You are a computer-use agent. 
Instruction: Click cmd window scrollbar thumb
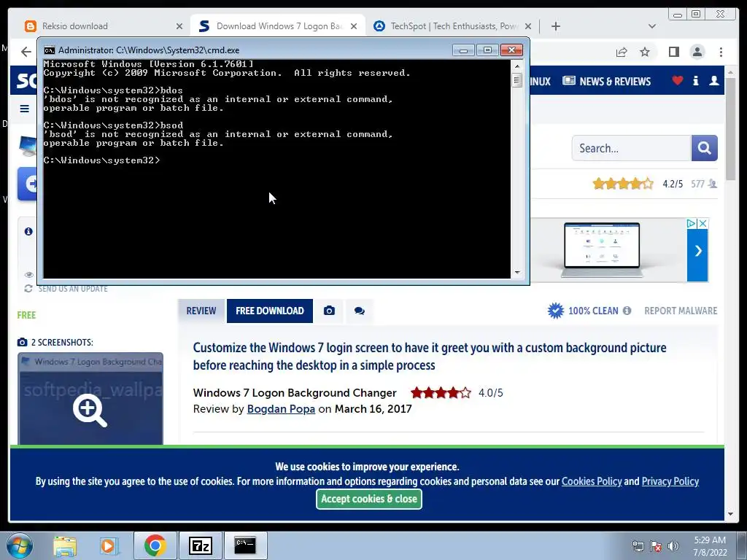coord(517,80)
